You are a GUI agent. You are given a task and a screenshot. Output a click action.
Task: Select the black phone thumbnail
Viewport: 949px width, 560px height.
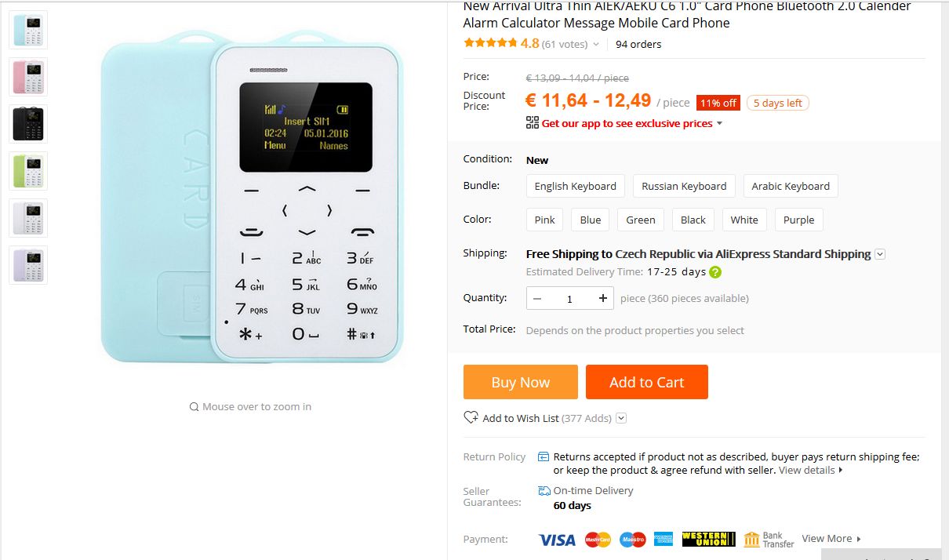tap(28, 123)
